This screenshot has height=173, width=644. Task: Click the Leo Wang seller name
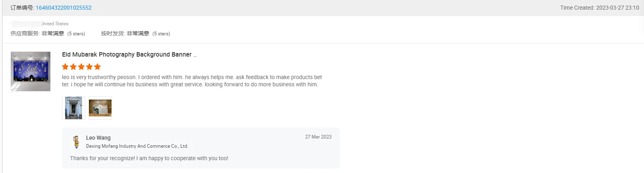point(98,138)
